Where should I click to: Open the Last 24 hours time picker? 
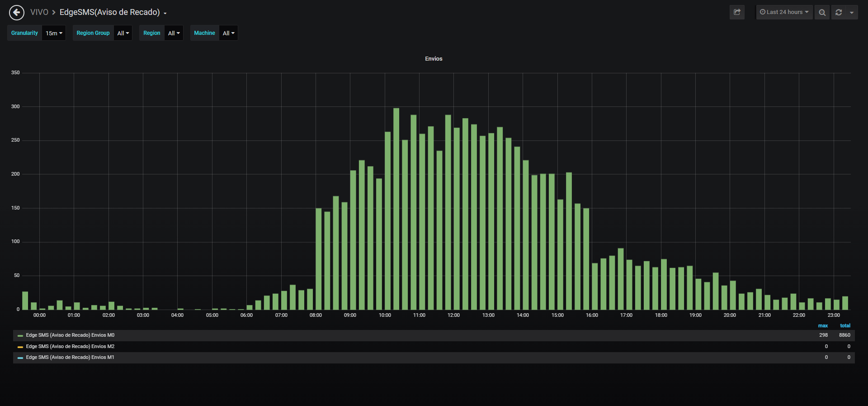point(784,12)
